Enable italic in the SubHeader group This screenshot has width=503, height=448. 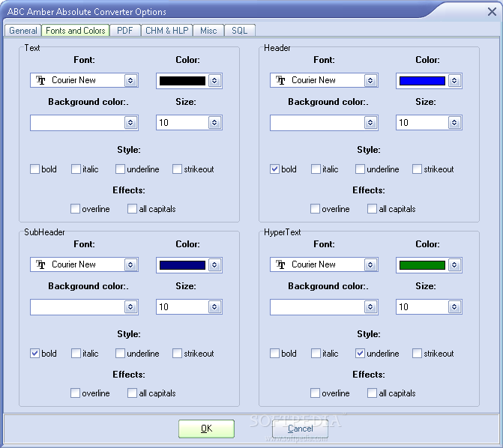pos(76,354)
